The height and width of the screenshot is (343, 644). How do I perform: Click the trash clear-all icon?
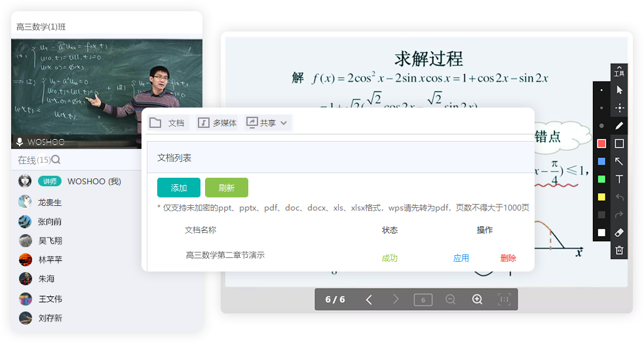tap(619, 250)
